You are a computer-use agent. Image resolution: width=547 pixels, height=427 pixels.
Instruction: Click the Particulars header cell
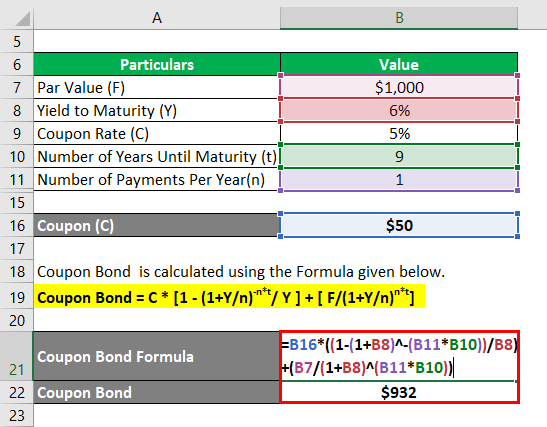point(157,64)
